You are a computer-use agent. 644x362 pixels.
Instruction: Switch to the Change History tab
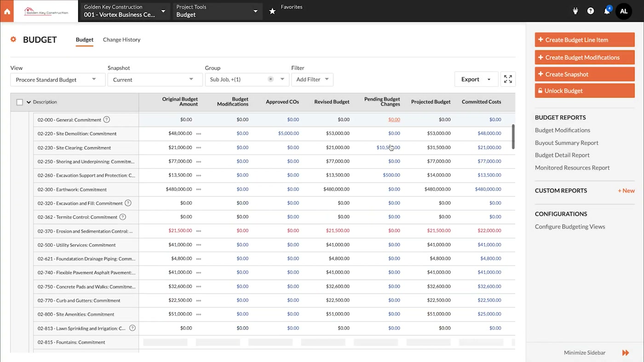tap(121, 40)
